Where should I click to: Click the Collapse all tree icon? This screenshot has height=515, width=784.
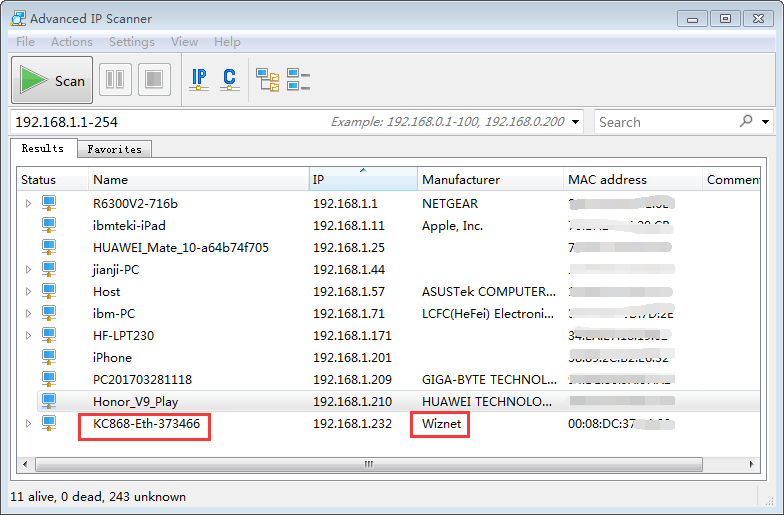[298, 80]
